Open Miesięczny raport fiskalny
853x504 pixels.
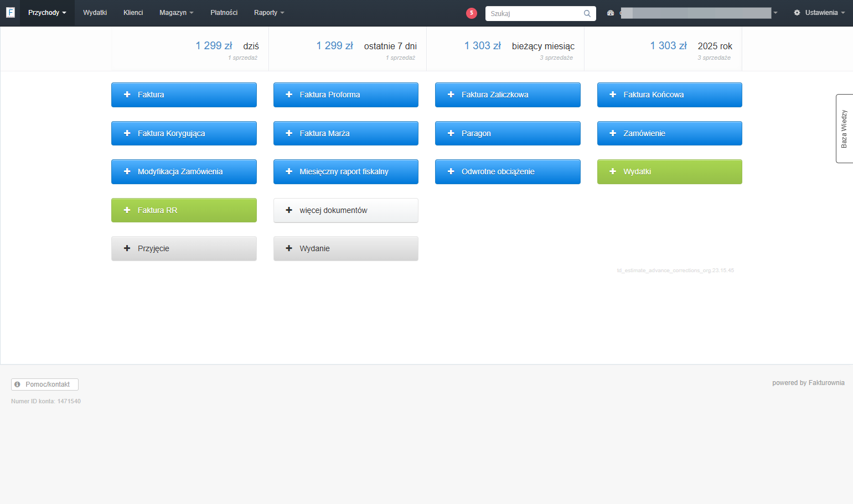[346, 172]
